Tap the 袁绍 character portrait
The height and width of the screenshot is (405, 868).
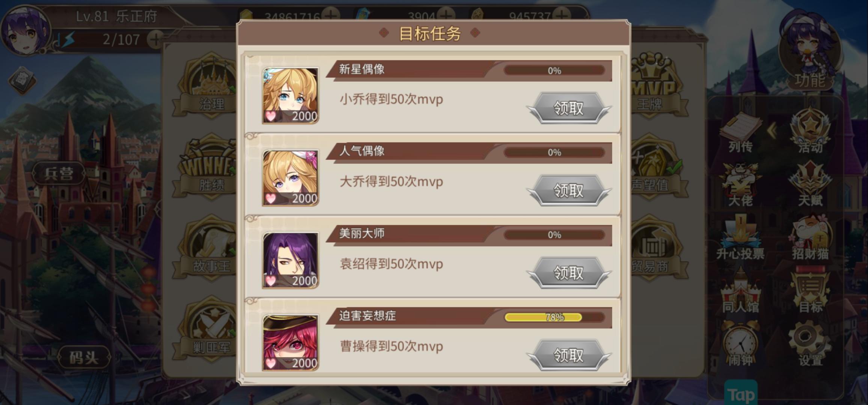[290, 260]
